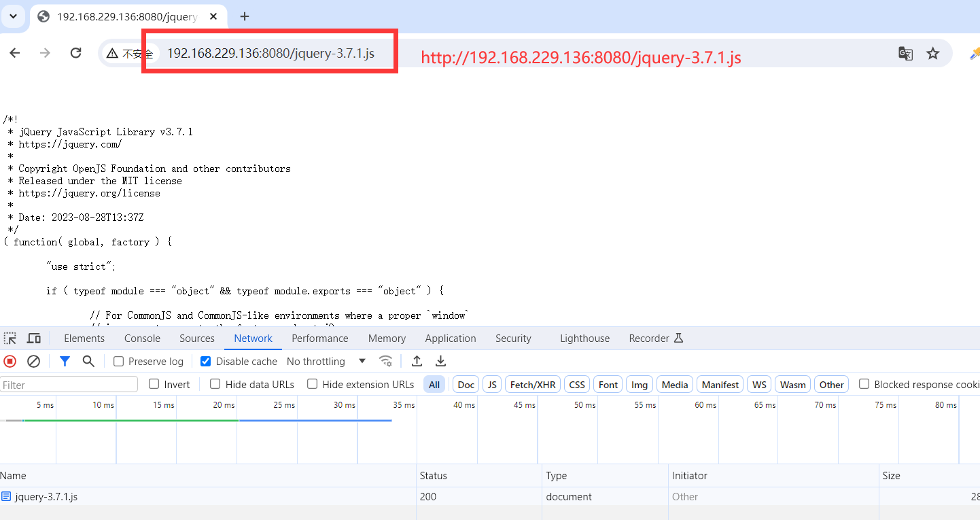This screenshot has height=520, width=980.
Task: Filter requests by JS type
Action: coord(492,385)
